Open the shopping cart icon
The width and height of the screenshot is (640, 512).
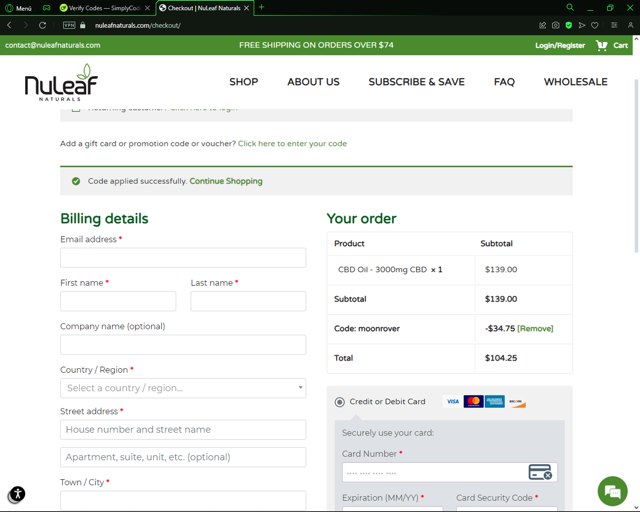602,45
